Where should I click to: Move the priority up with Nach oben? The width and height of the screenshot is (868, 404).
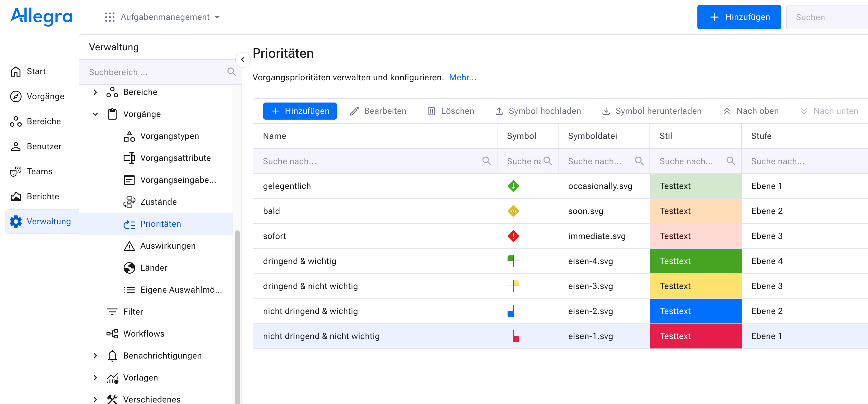pyautogui.click(x=751, y=111)
